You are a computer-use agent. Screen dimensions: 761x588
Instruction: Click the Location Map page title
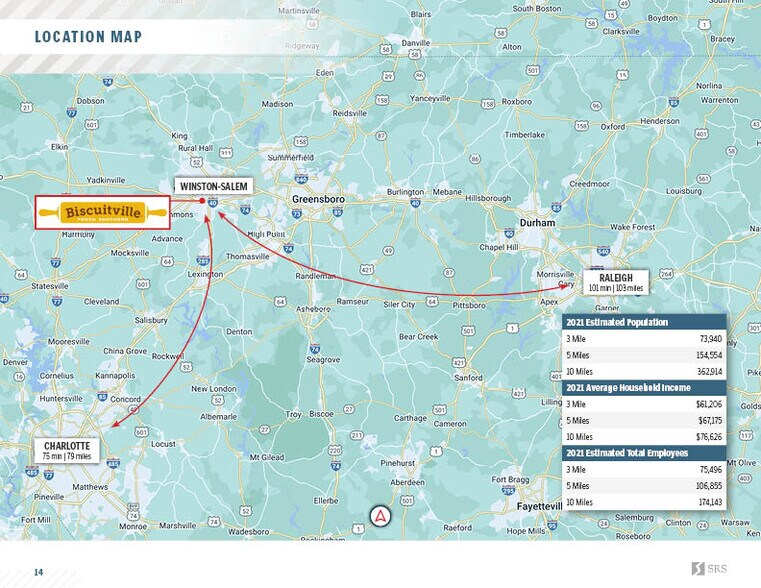pyautogui.click(x=88, y=38)
